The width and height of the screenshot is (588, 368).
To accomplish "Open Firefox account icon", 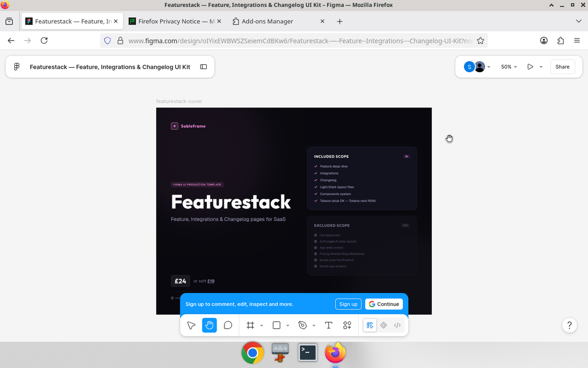I will point(544,41).
